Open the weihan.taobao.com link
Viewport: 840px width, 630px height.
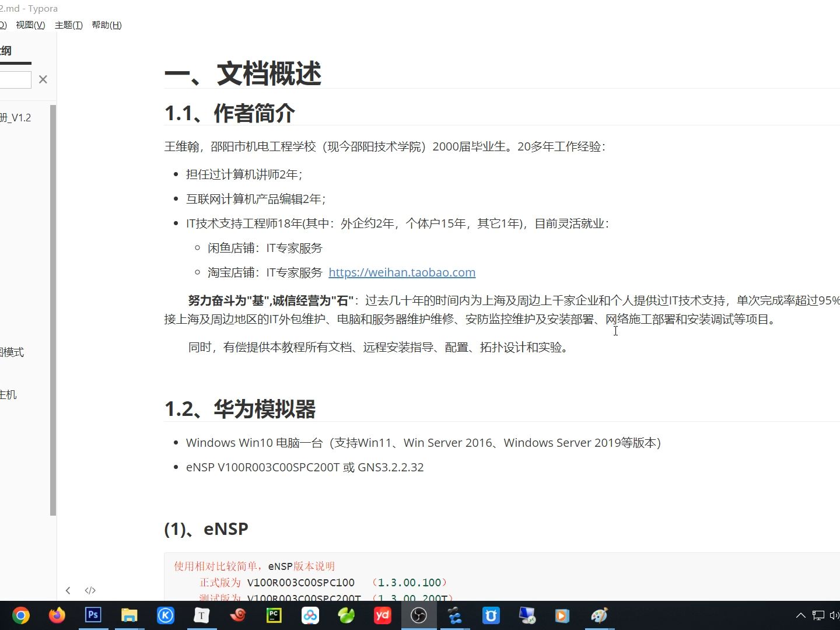(402, 272)
